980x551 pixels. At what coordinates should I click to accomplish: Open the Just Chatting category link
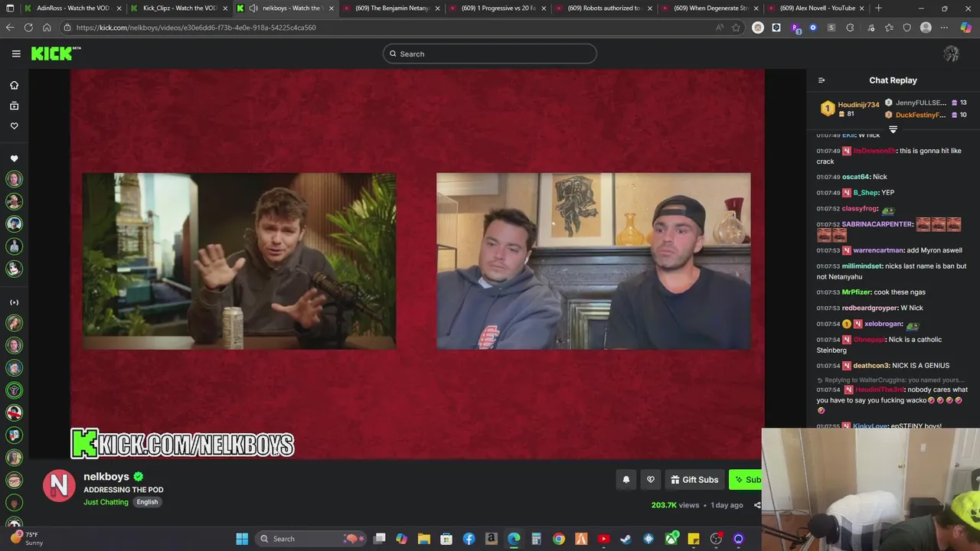[x=106, y=502]
